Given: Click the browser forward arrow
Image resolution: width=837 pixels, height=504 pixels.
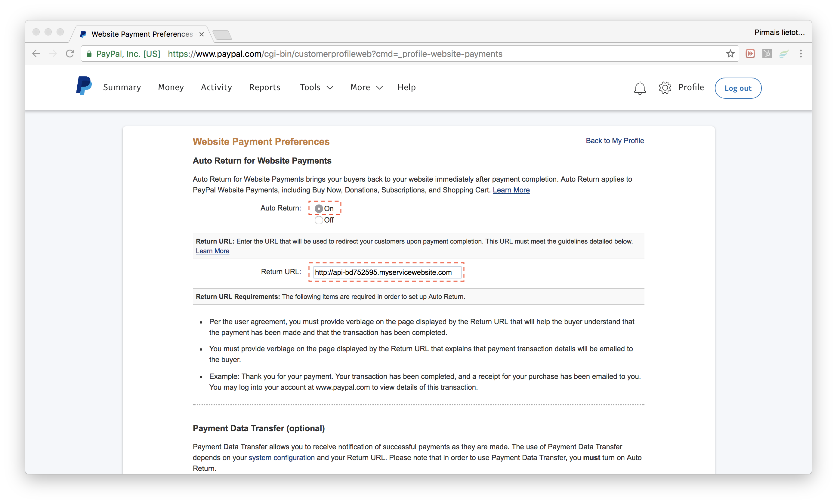Looking at the screenshot, I should [53, 54].
